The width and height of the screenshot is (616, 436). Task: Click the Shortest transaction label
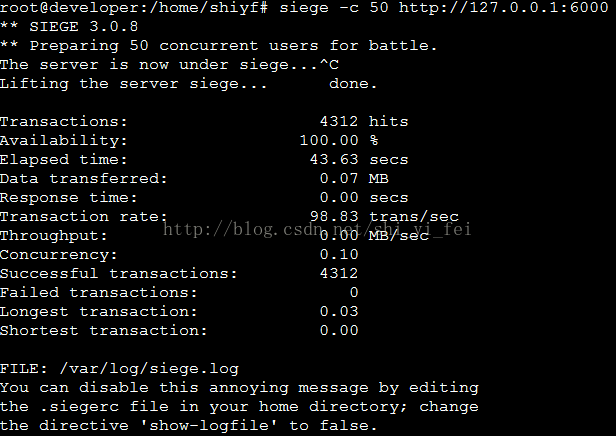pyautogui.click(x=103, y=330)
